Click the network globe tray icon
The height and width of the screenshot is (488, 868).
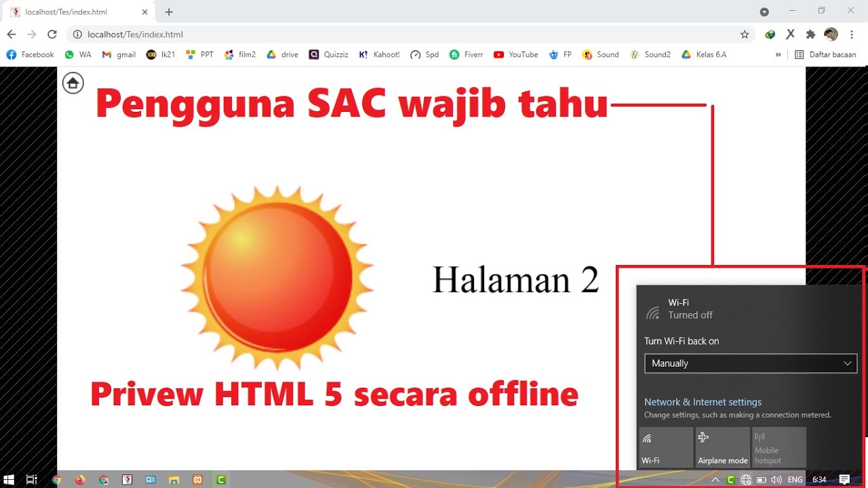click(x=746, y=480)
